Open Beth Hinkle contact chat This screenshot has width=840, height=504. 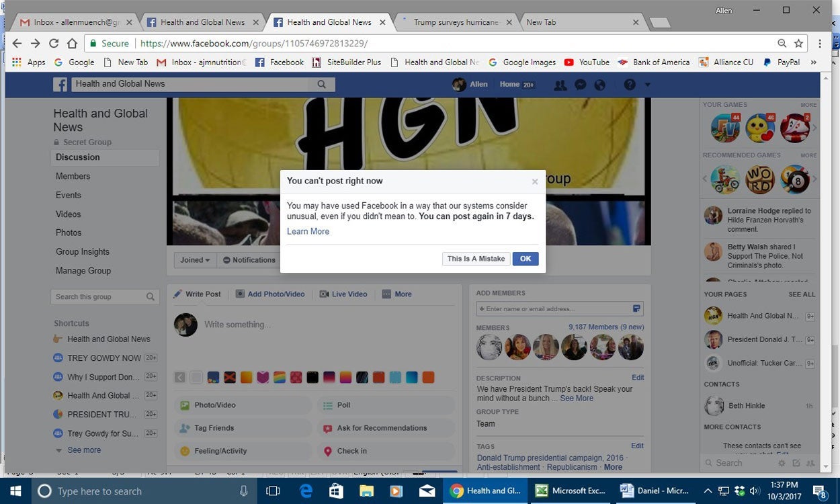click(x=759, y=405)
